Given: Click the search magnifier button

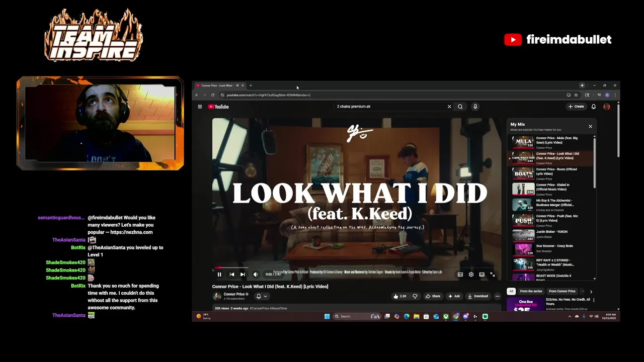Looking at the screenshot, I should pyautogui.click(x=460, y=107).
